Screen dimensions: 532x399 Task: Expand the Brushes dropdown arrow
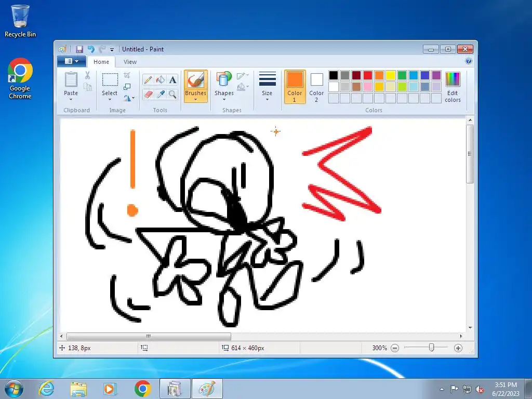[196, 100]
